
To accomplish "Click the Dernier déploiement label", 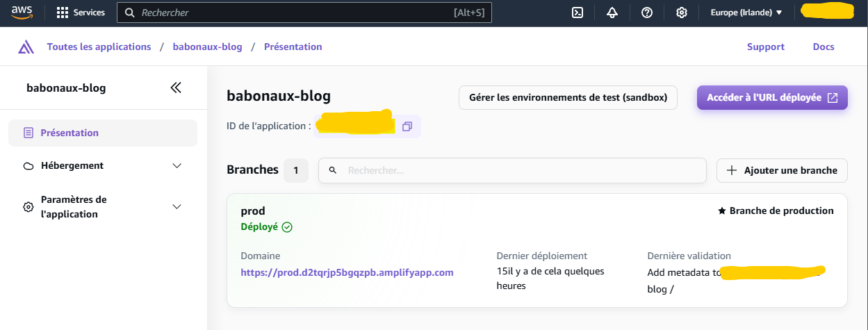I will click(x=542, y=256).
